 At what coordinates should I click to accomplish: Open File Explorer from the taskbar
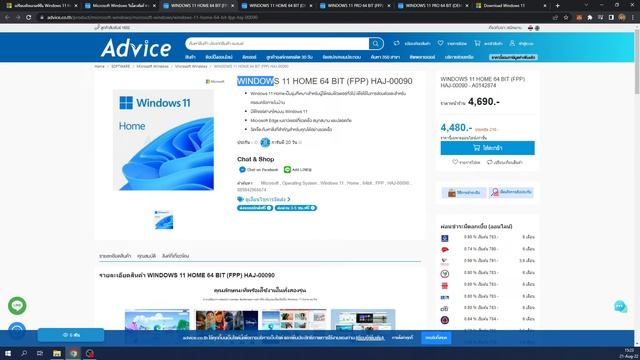(x=57, y=353)
